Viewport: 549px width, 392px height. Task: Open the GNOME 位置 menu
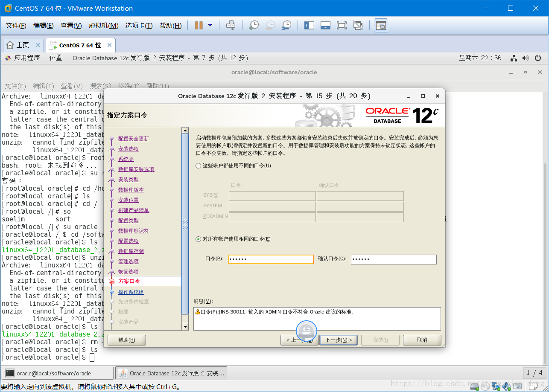click(x=55, y=58)
